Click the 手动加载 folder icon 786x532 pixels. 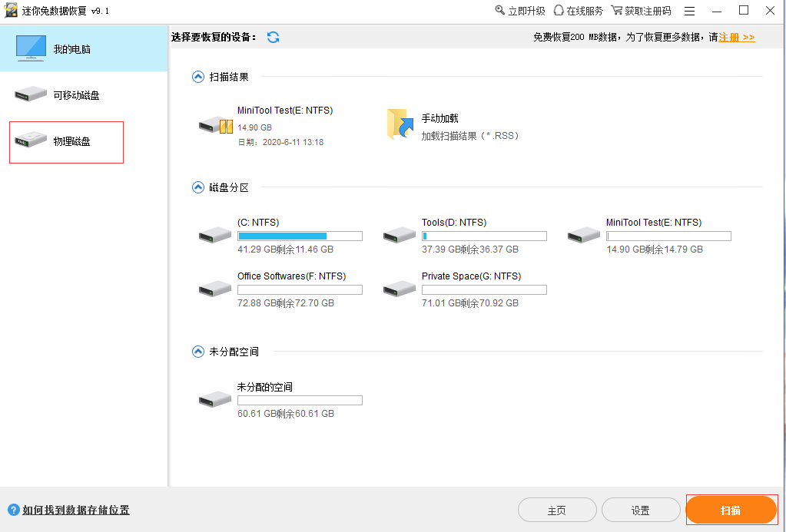point(400,124)
